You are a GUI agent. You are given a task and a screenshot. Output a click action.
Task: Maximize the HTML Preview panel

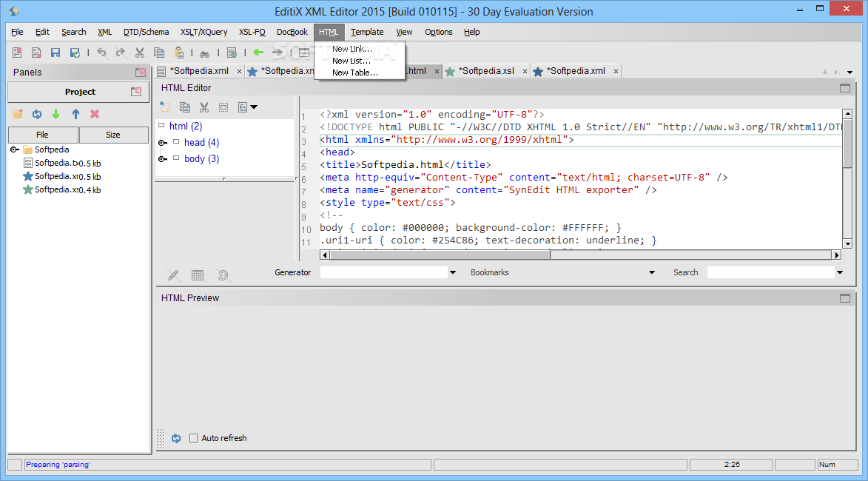pos(845,298)
